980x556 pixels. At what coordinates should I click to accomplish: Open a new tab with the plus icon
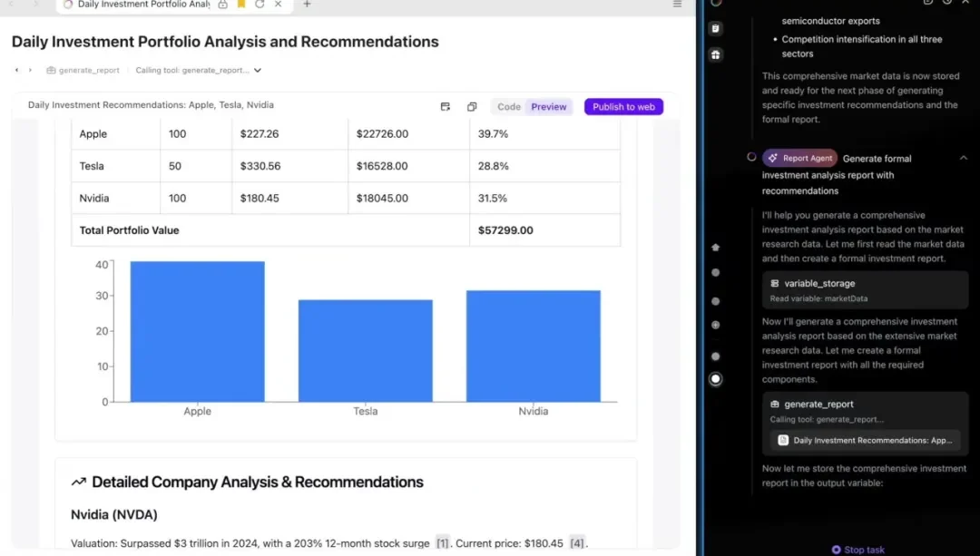point(307,5)
